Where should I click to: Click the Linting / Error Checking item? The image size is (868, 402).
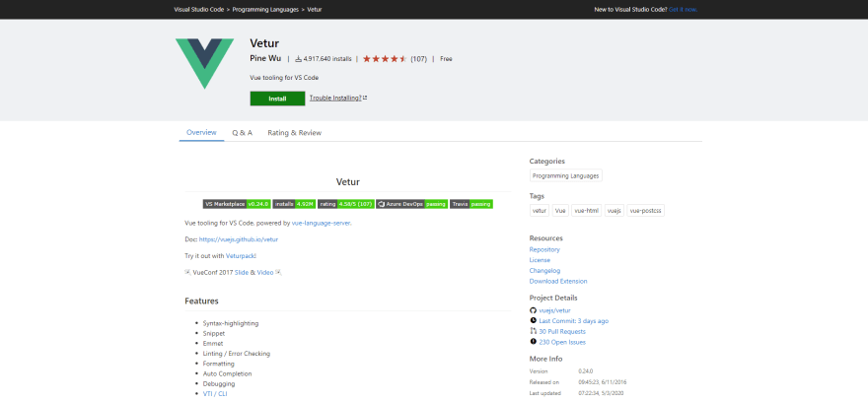[237, 354]
